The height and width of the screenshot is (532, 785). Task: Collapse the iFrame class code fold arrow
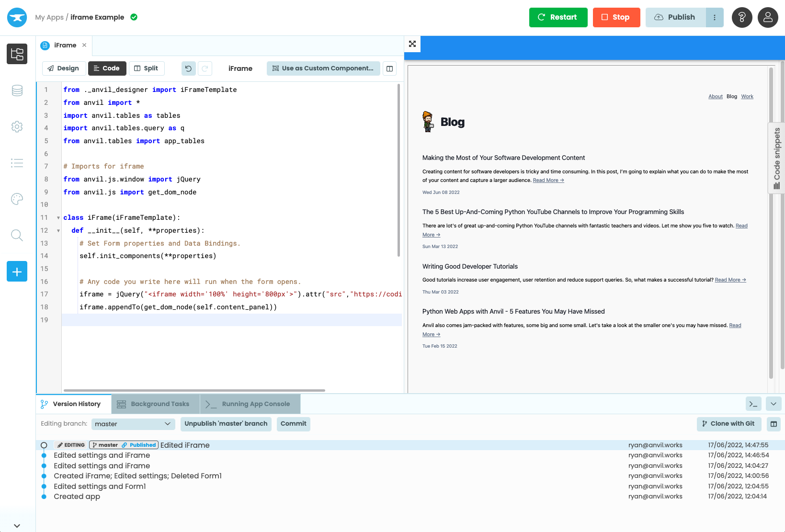pyautogui.click(x=58, y=217)
